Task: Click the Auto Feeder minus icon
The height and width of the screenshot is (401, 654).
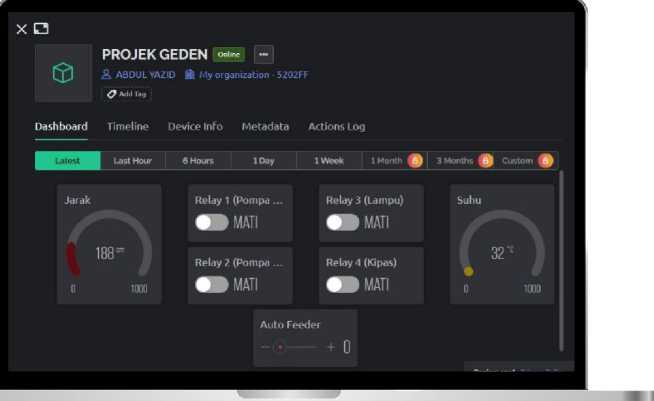Action: [x=265, y=347]
